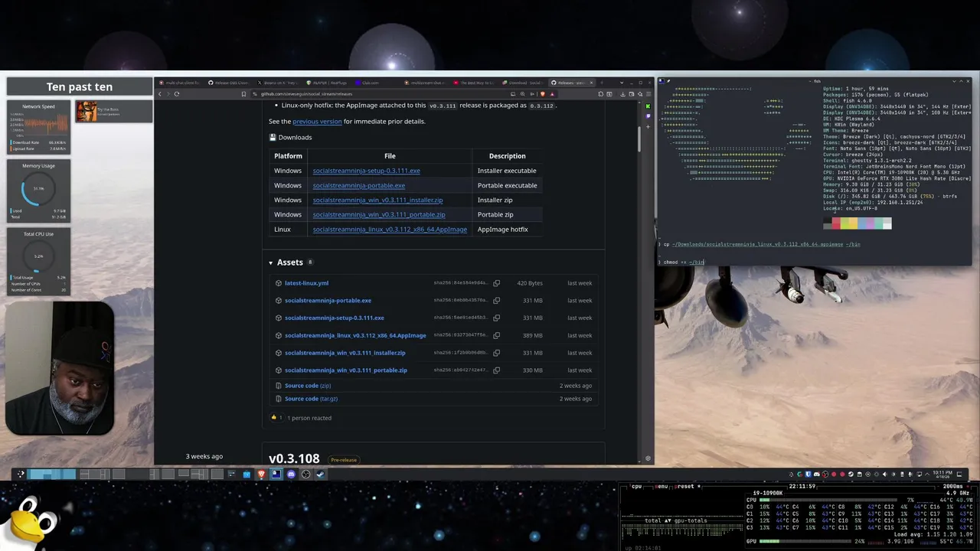Switch to the REAPER | ReaPlugs tab

point(327,83)
